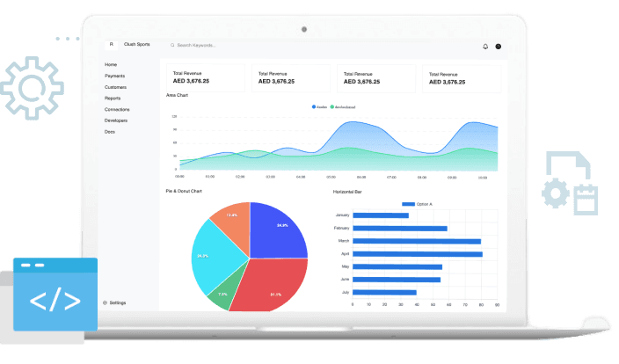This screenshot has height=364, width=619.
Task: Click the R logo tile
Action: pos(112,44)
